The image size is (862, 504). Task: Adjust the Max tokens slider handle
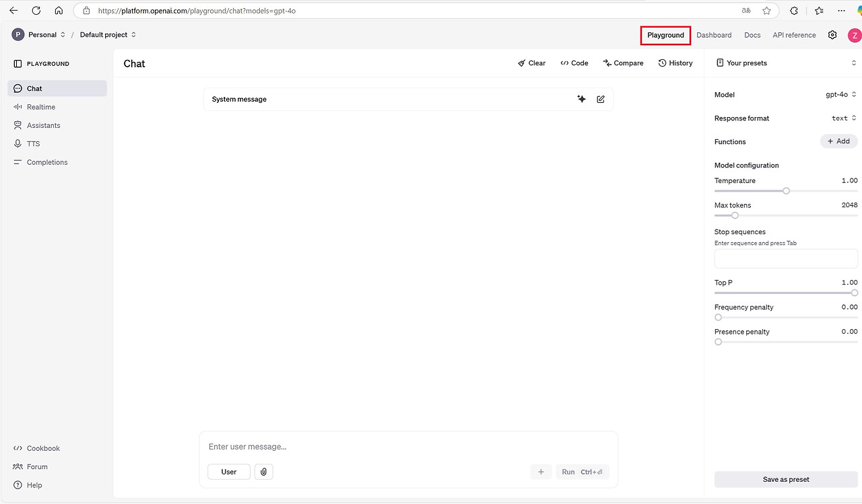coord(735,215)
